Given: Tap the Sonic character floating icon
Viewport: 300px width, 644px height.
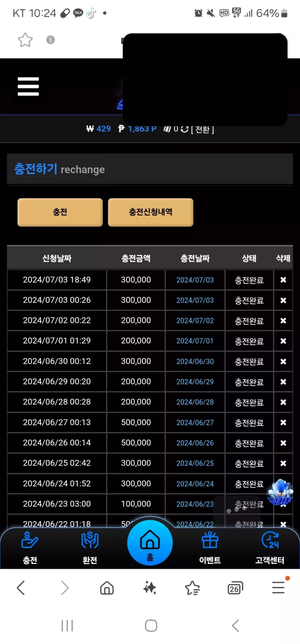Looking at the screenshot, I should tap(280, 492).
